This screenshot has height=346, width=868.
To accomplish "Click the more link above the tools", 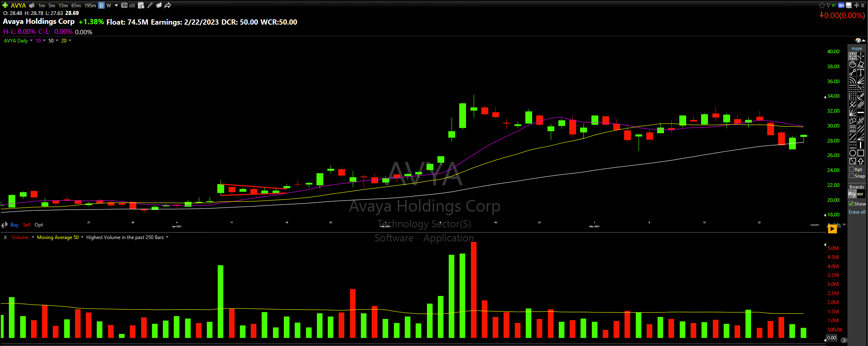I will [857, 48].
